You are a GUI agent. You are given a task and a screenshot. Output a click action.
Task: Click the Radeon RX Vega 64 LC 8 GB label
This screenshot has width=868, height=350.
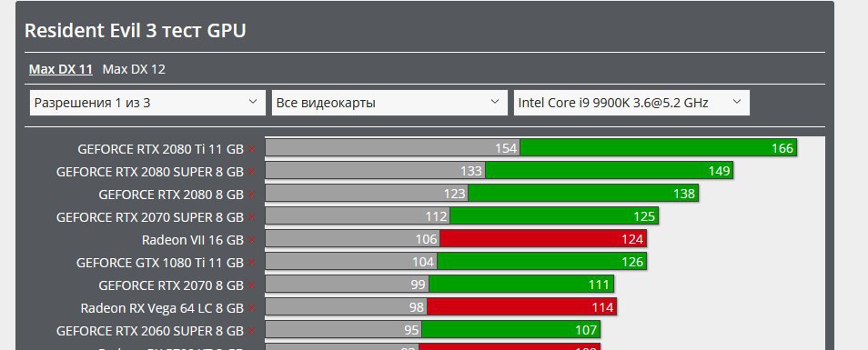tap(162, 308)
